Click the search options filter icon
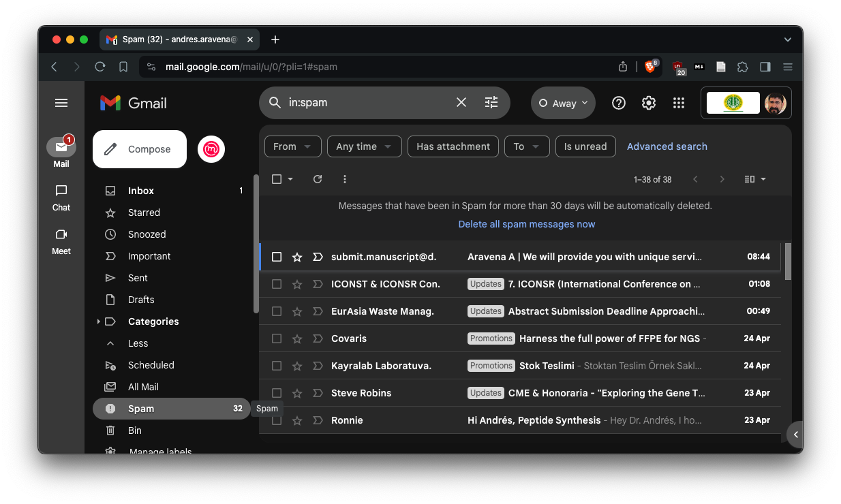The image size is (841, 504). 491,103
